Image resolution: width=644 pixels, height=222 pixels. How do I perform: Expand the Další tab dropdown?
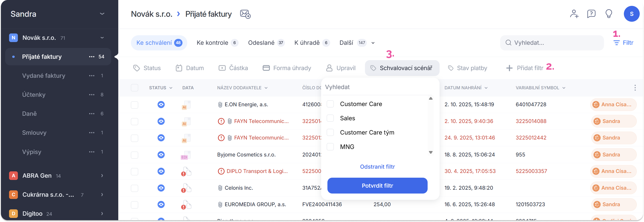click(x=373, y=43)
